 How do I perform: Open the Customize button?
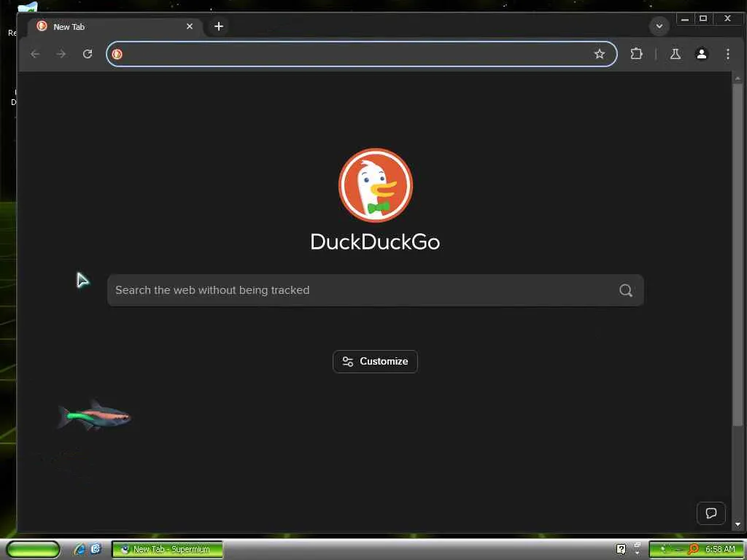tap(376, 362)
